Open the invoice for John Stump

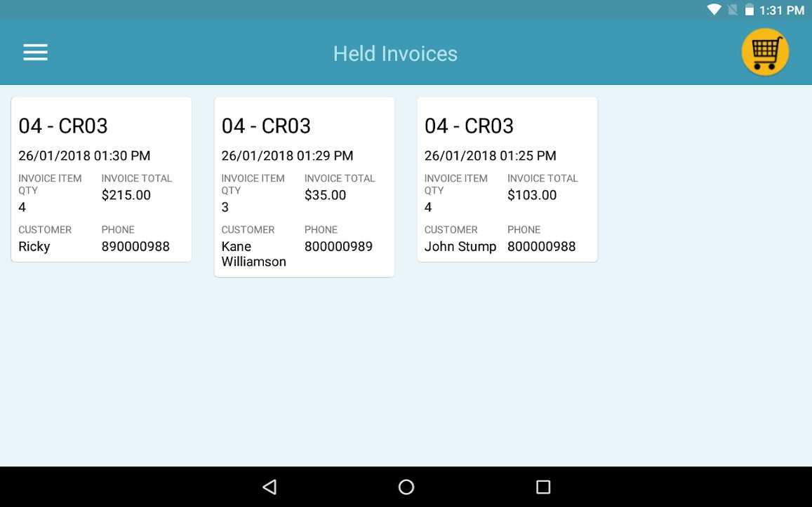pyautogui.click(x=507, y=179)
